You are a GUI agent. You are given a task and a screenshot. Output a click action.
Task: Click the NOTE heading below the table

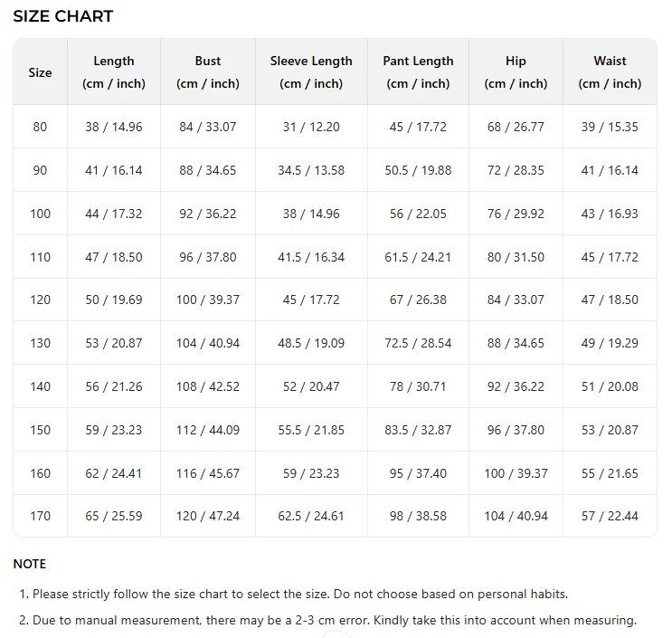coord(30,564)
